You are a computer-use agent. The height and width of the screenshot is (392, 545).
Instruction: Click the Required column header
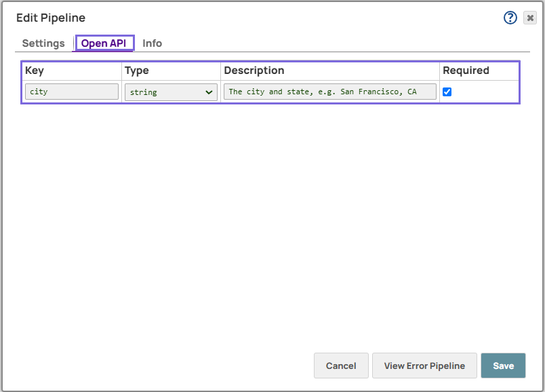point(466,71)
